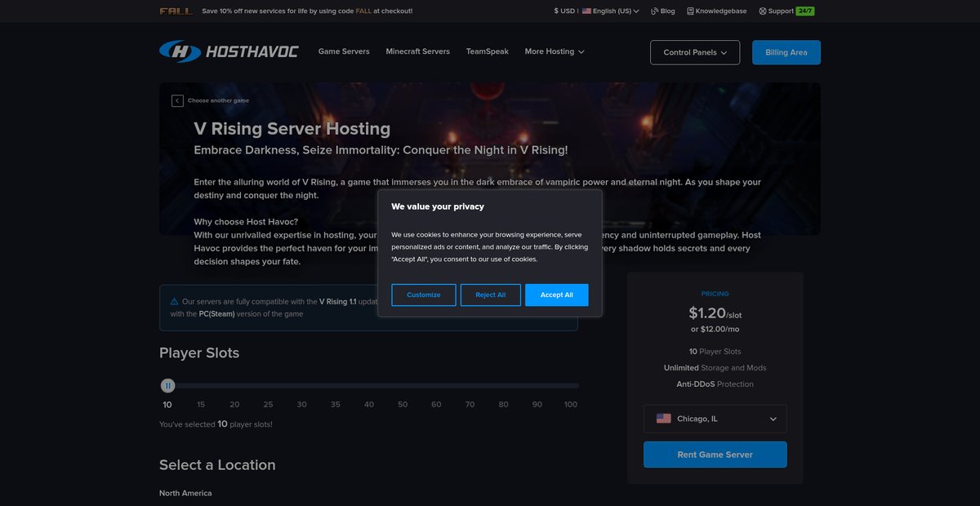Viewport: 980px width, 506px height.
Task: Click the player slots slider handle
Action: 167,385
